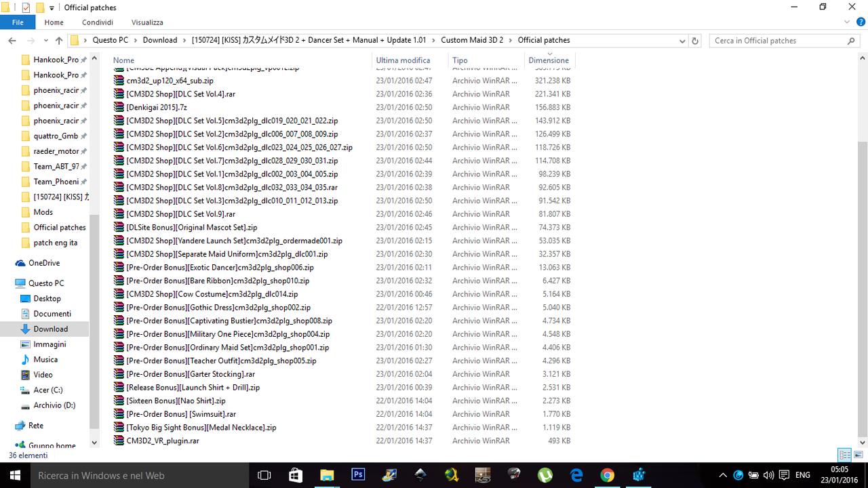Click Download in the breadcrumb path
This screenshot has width=868, height=488.
160,40
